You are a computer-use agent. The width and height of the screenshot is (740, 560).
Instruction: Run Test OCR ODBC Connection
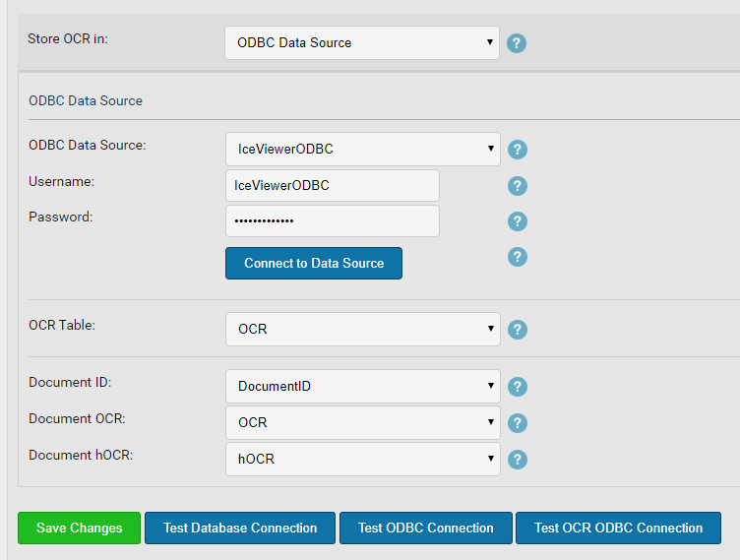[x=618, y=528]
